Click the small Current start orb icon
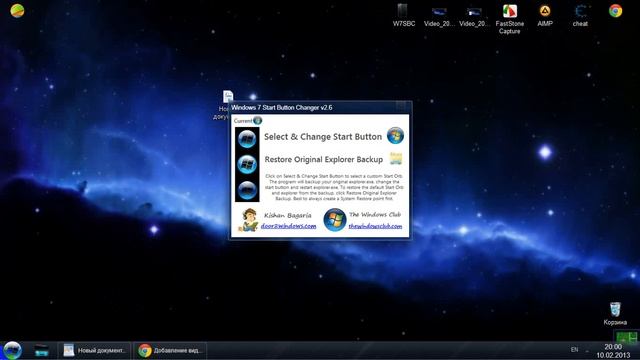 258,120
